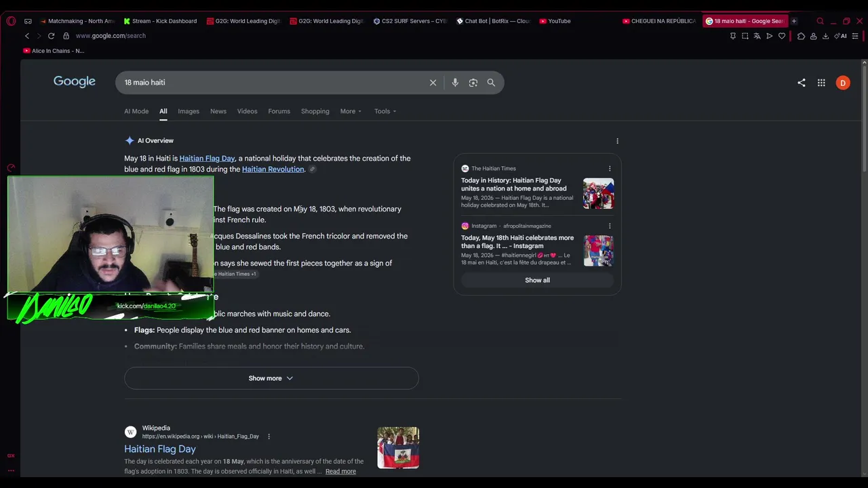Start a voice search with the microphone
This screenshot has height=488, width=868.
click(x=455, y=83)
